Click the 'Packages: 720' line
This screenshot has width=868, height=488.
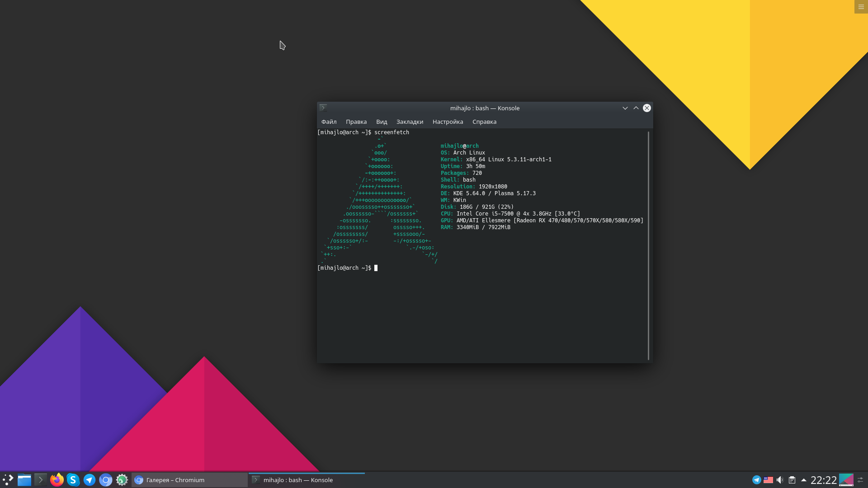(461, 173)
